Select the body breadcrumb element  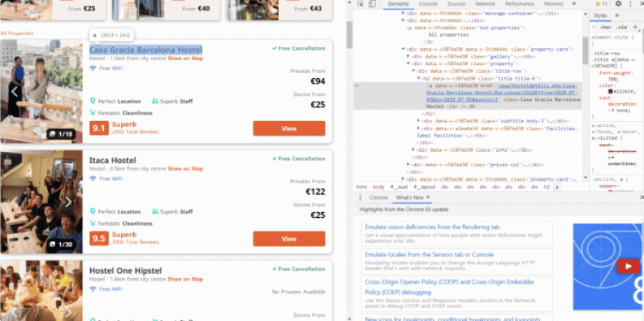point(379,187)
